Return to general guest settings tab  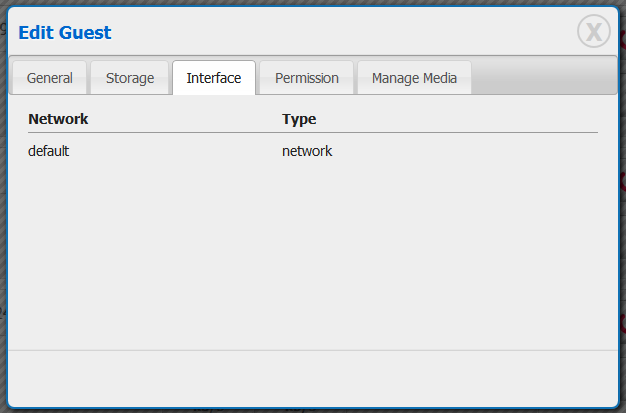pyautogui.click(x=49, y=78)
